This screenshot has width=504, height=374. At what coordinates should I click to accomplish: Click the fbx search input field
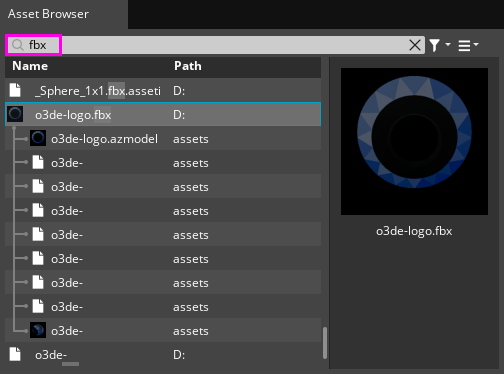point(215,45)
